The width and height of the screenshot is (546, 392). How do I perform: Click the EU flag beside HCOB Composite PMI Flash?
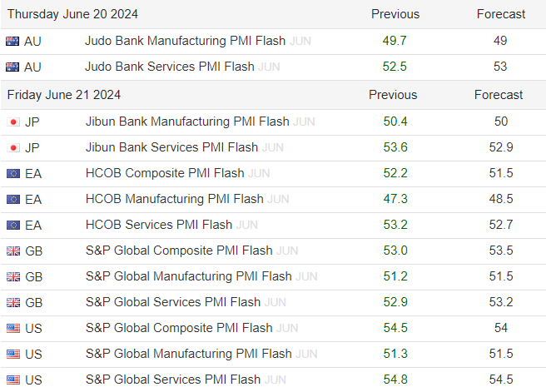(x=13, y=174)
